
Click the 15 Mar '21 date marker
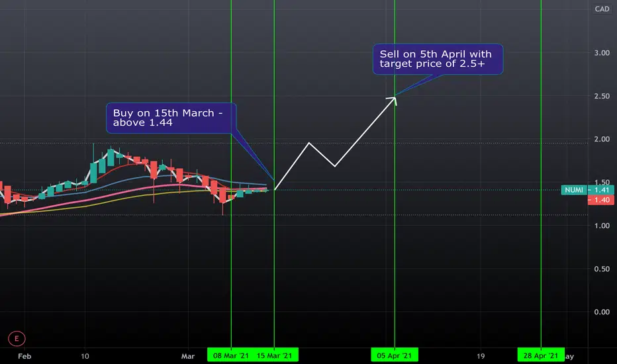[x=275, y=356]
